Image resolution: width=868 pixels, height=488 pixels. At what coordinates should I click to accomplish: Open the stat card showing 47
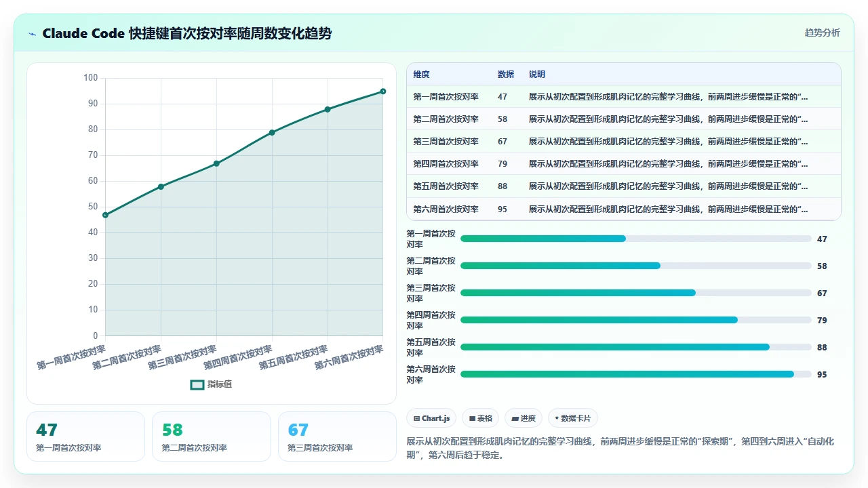[x=85, y=436]
